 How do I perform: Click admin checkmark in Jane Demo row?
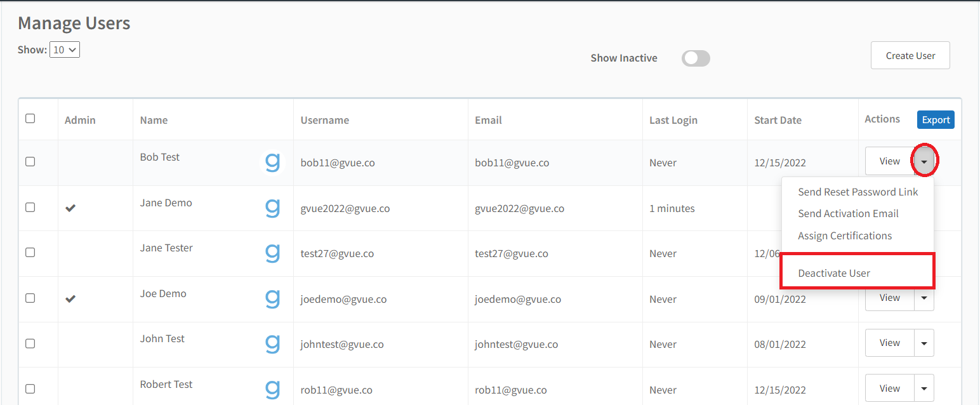pyautogui.click(x=71, y=208)
